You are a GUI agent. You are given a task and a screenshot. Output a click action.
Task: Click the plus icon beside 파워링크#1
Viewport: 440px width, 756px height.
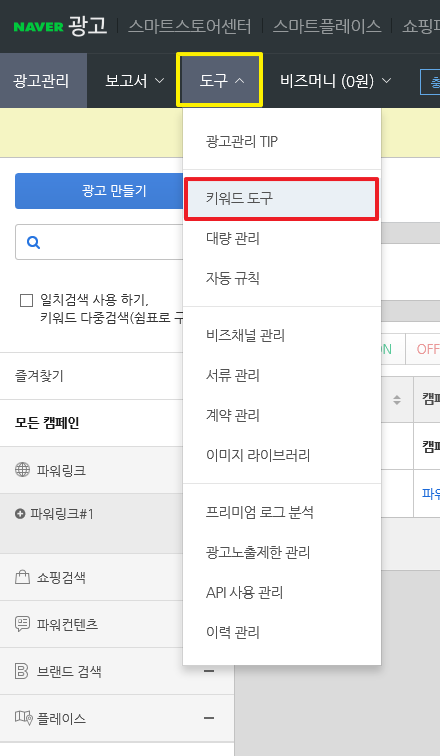pyautogui.click(x=20, y=514)
